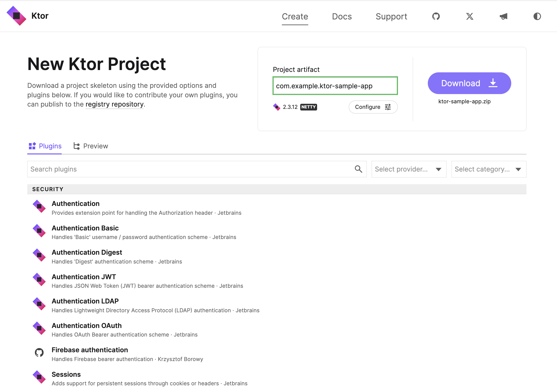Image resolution: width=557 pixels, height=392 pixels.
Task: Click the 'Handles Digest authentication scheme' description
Action: 102,261
